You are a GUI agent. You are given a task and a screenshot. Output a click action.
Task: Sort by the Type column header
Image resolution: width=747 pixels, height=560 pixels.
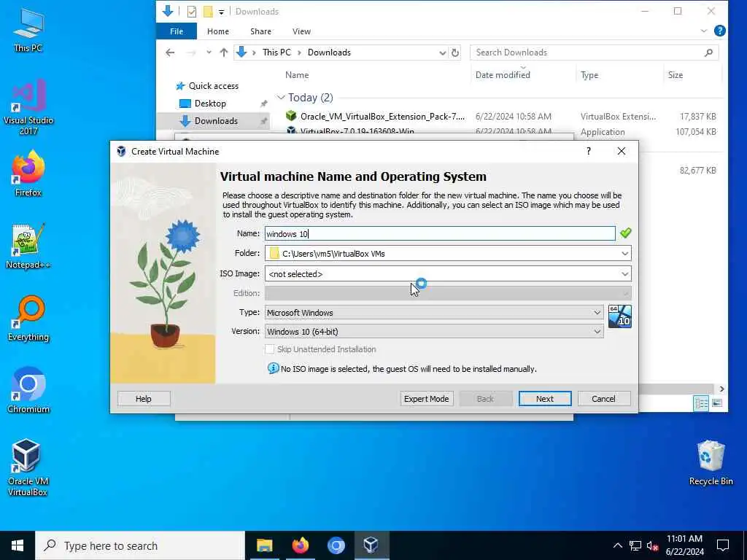pos(589,75)
